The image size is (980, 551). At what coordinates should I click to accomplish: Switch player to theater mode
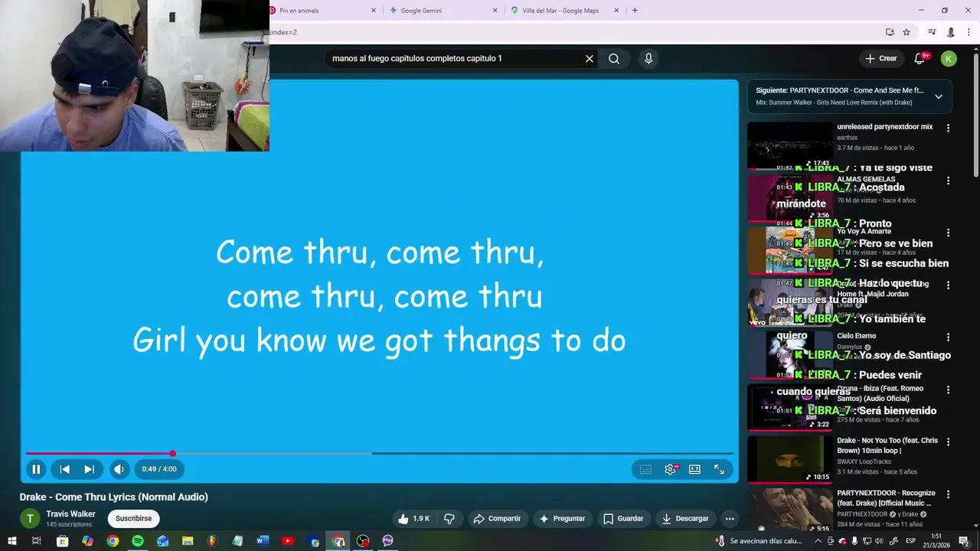point(694,469)
